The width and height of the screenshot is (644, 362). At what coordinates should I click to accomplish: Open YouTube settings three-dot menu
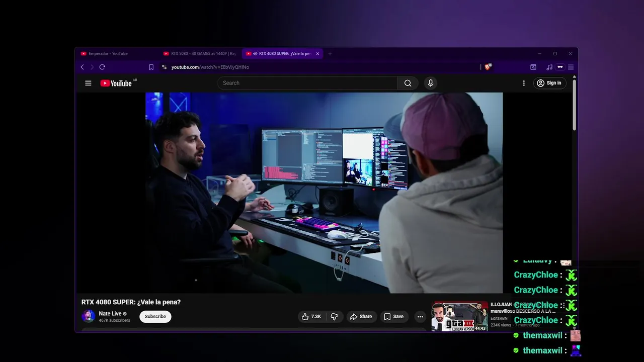[524, 83]
